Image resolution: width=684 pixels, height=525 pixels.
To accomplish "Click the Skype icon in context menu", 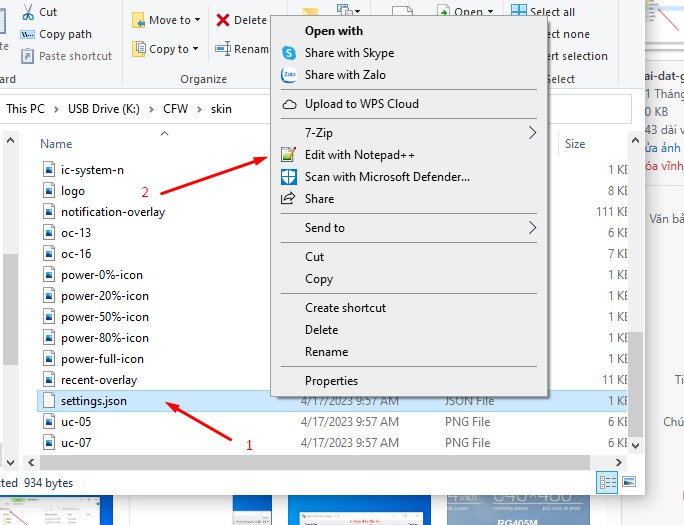I will [289, 53].
